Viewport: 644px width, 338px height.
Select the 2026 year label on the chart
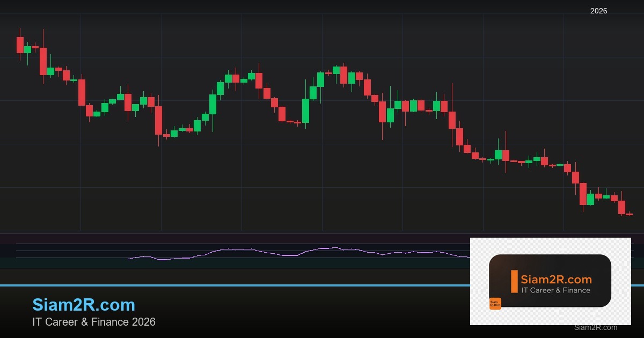pyautogui.click(x=598, y=11)
